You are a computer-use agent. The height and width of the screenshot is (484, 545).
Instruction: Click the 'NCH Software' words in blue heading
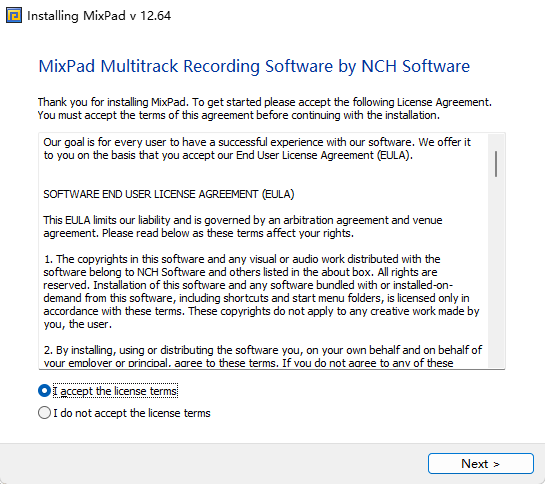[415, 66]
